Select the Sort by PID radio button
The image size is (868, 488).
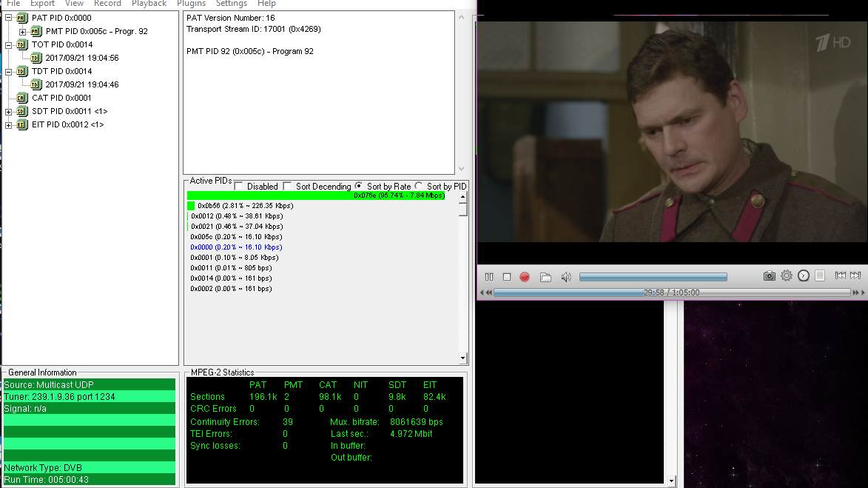(419, 186)
